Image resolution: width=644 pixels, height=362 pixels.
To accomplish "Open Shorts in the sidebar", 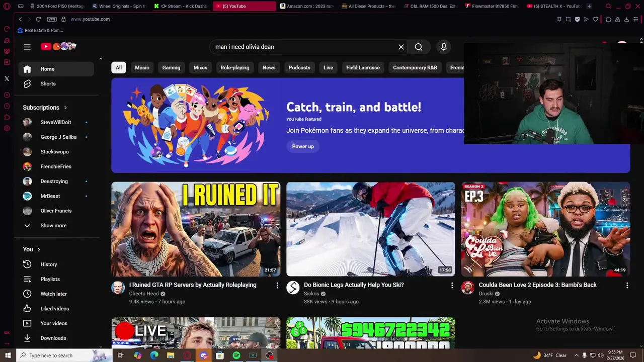I will point(56,83).
